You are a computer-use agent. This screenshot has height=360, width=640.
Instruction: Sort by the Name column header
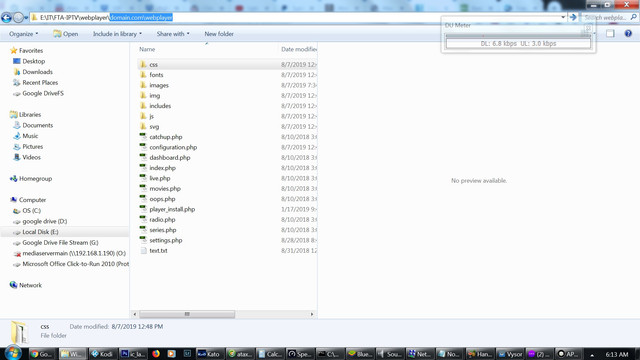147,49
